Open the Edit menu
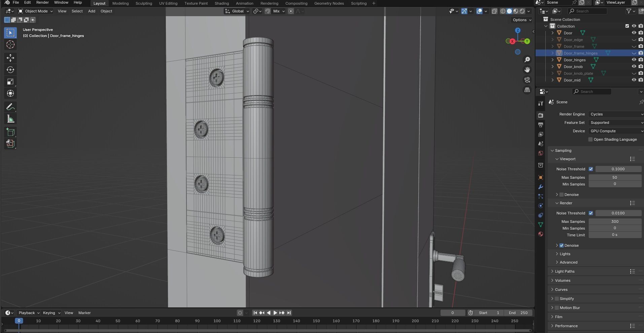This screenshot has width=644, height=333. click(28, 2)
